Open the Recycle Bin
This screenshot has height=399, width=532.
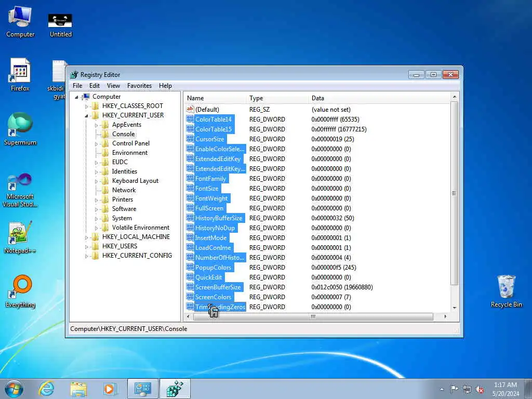(506, 291)
